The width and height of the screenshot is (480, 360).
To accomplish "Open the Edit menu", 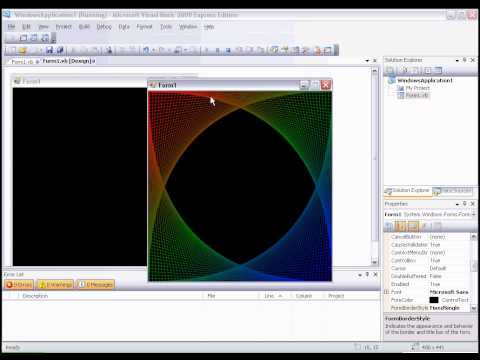I will (26, 27).
